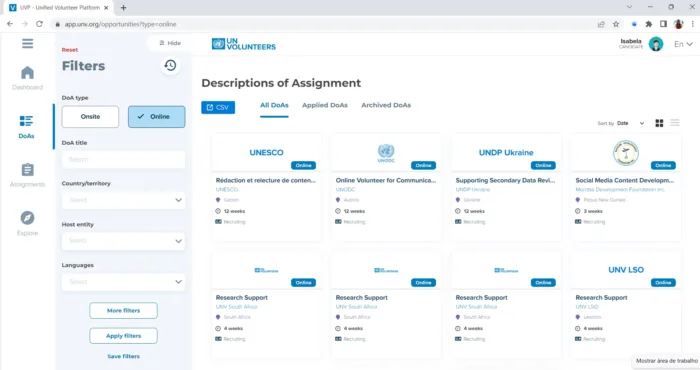
Task: Switch to Applied DoAs tab
Action: click(325, 105)
